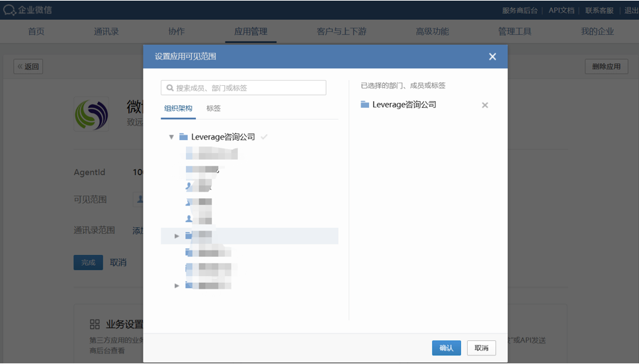
Task: Click the 通讯录范围 label
Action: point(94,230)
